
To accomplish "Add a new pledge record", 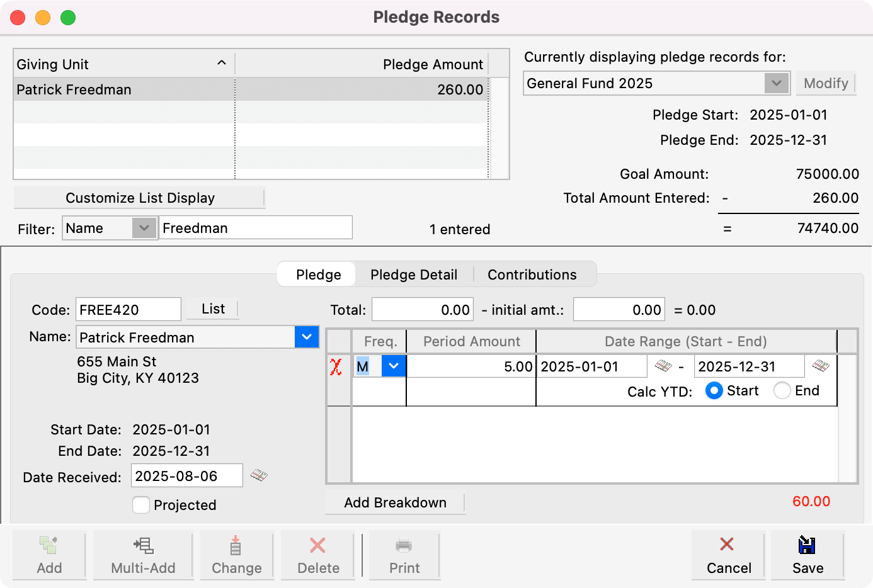I will point(49,555).
